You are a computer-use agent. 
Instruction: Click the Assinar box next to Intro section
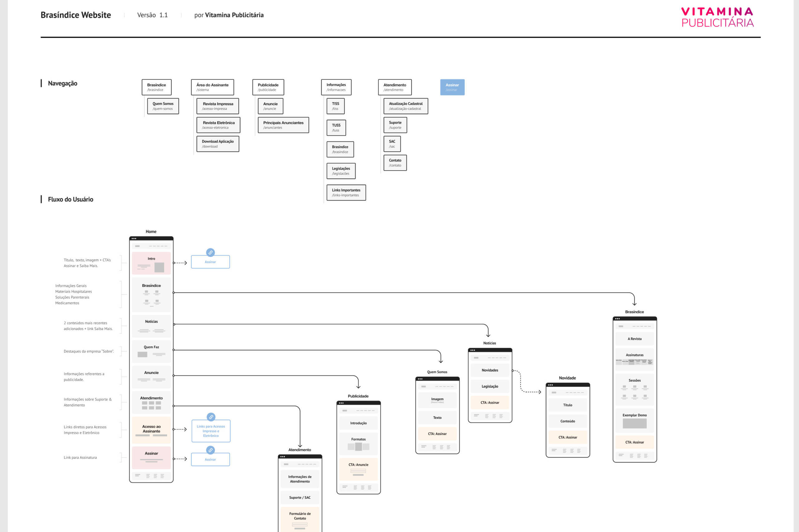coord(211,262)
